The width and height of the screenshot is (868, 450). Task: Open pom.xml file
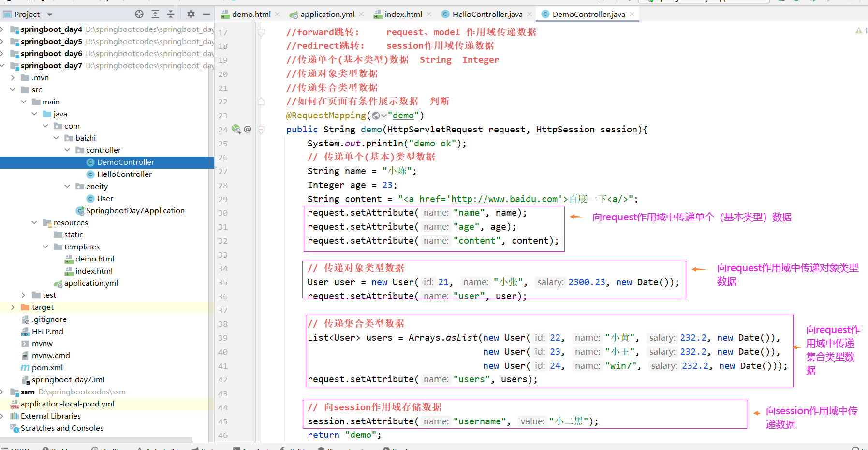(47, 368)
